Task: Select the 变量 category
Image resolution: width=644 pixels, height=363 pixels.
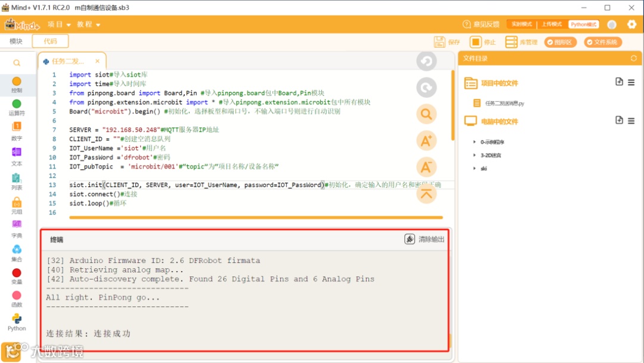Action: tap(17, 276)
